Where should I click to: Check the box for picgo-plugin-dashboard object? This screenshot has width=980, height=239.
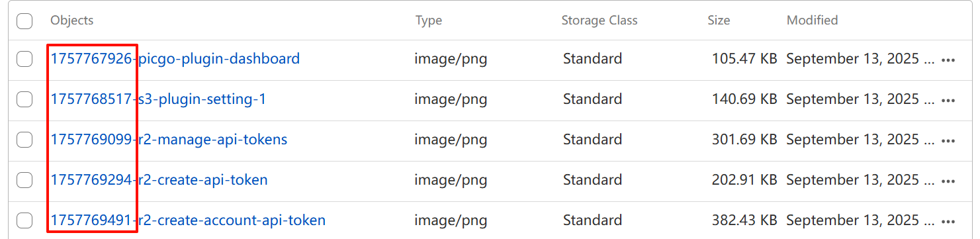tap(24, 60)
